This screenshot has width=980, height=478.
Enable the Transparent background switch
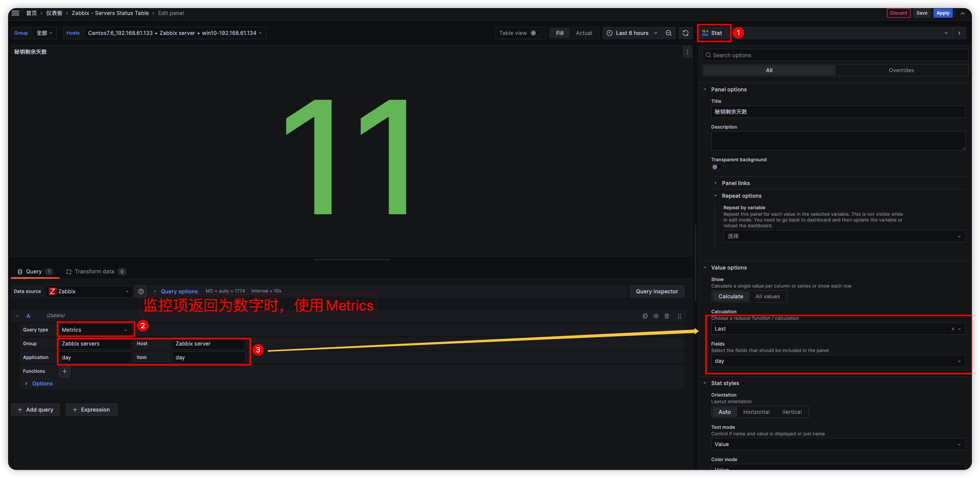pyautogui.click(x=717, y=167)
